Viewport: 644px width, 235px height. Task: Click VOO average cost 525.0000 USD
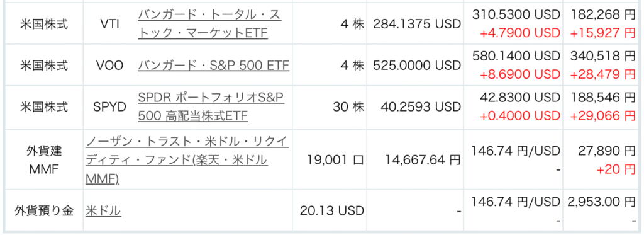pos(418,66)
